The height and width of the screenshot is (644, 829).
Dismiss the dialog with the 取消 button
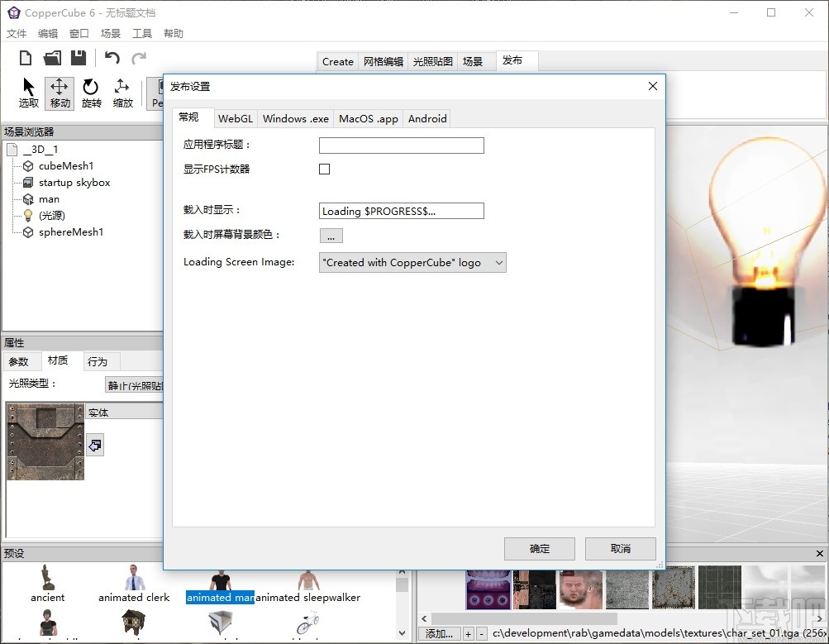619,548
